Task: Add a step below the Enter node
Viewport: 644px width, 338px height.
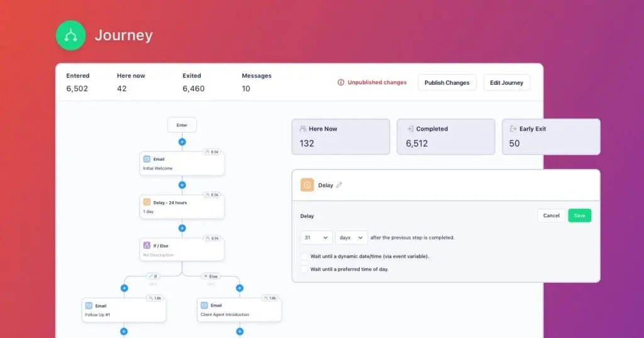Action: [x=182, y=142]
